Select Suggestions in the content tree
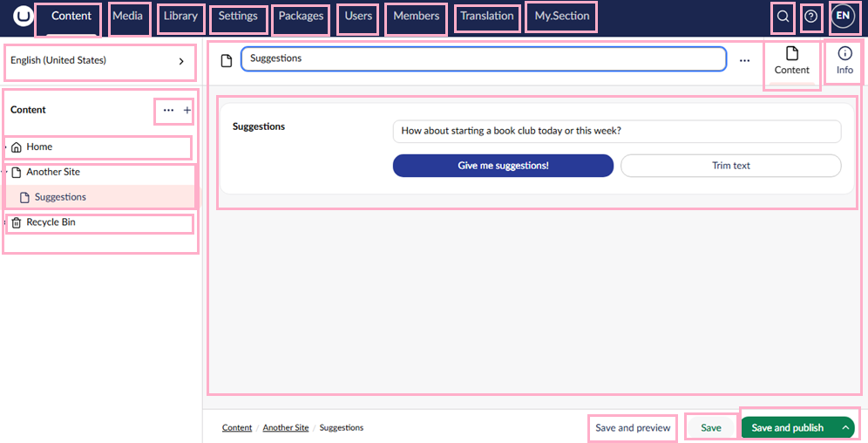The image size is (868, 443). 60,197
